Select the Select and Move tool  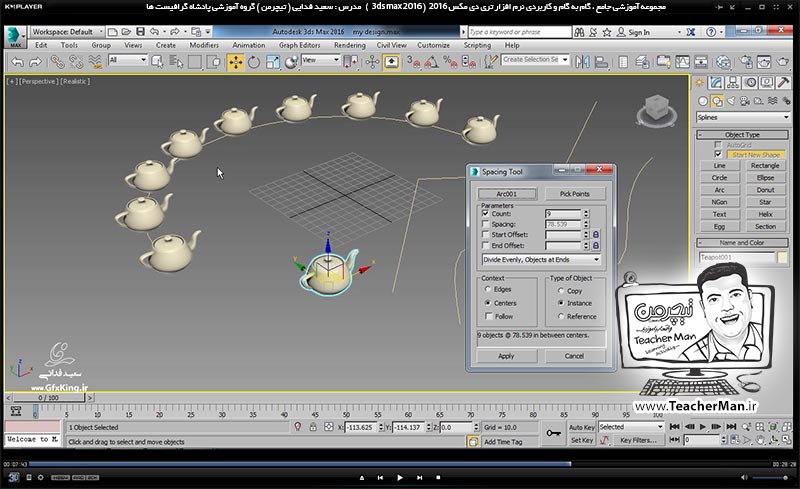[236, 62]
